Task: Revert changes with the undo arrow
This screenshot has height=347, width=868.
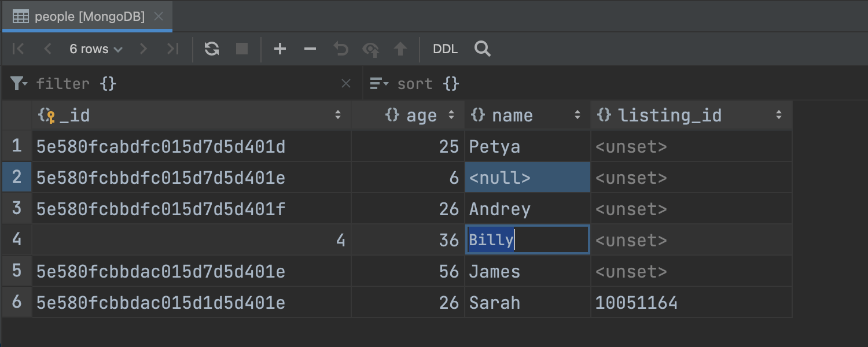Action: (341, 49)
